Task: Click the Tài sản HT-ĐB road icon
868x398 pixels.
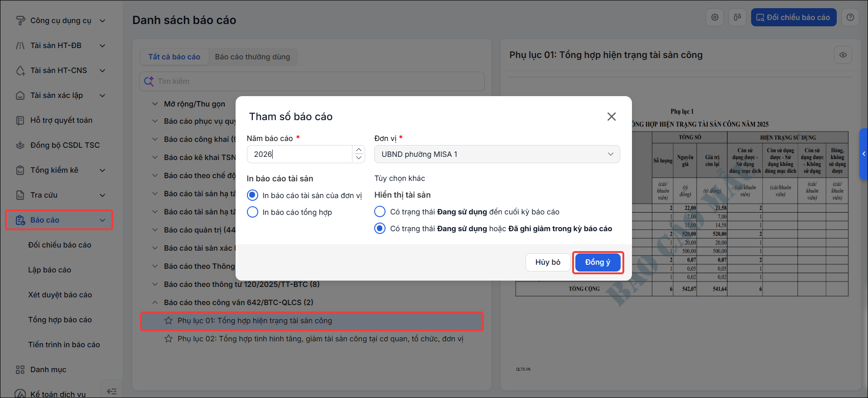Action: click(x=20, y=45)
